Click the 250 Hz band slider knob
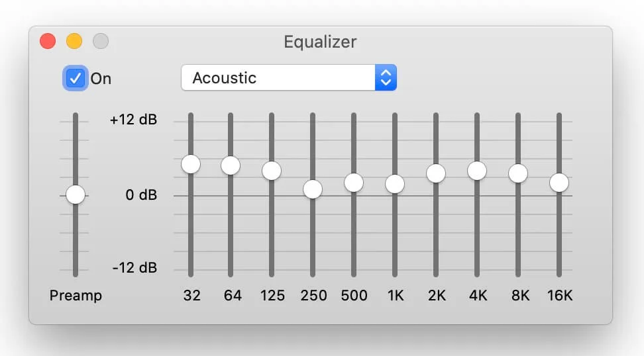 pos(313,189)
